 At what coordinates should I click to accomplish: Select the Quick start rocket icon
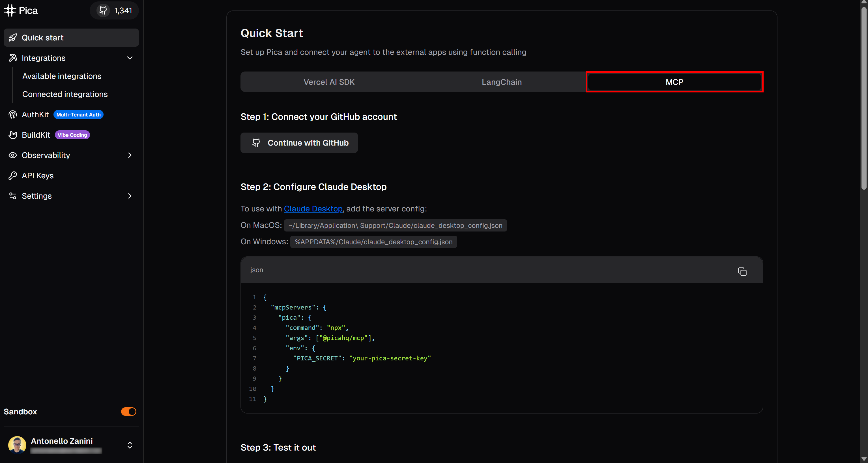point(13,37)
